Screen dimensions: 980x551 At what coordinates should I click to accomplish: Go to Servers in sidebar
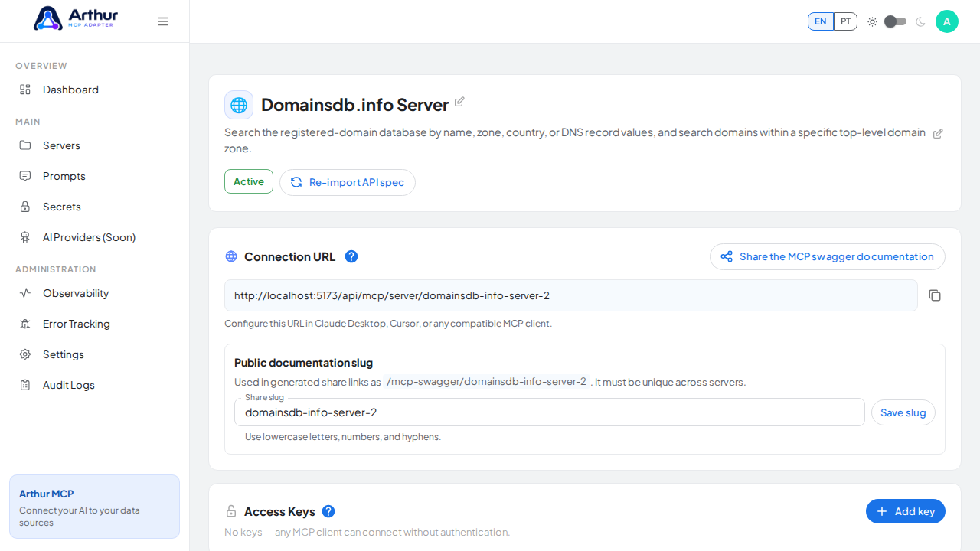(94, 145)
